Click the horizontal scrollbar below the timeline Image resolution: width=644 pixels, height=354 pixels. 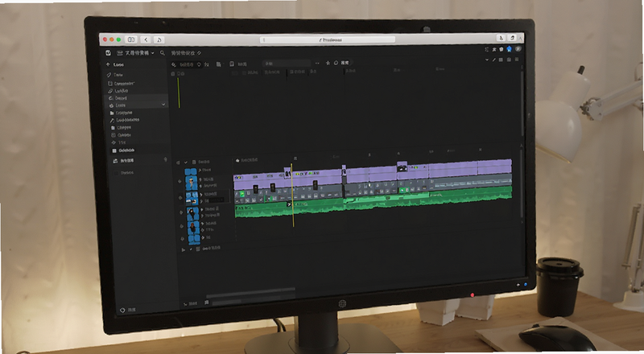[250, 295]
